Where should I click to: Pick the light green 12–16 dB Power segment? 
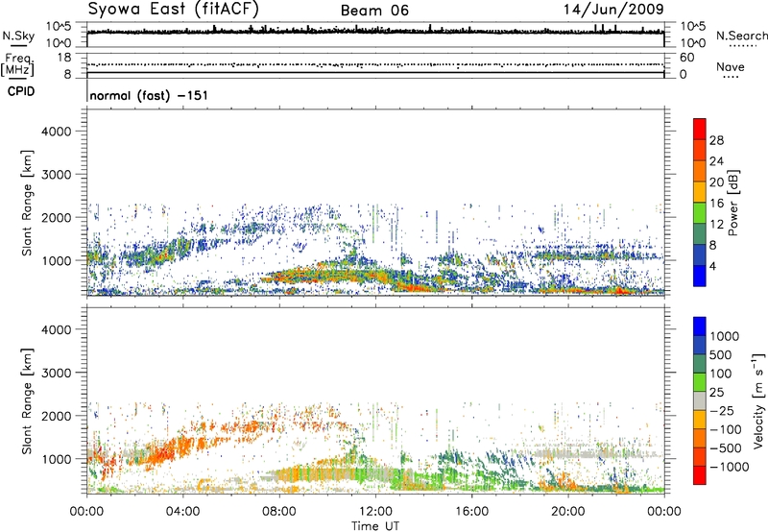pyautogui.click(x=700, y=213)
